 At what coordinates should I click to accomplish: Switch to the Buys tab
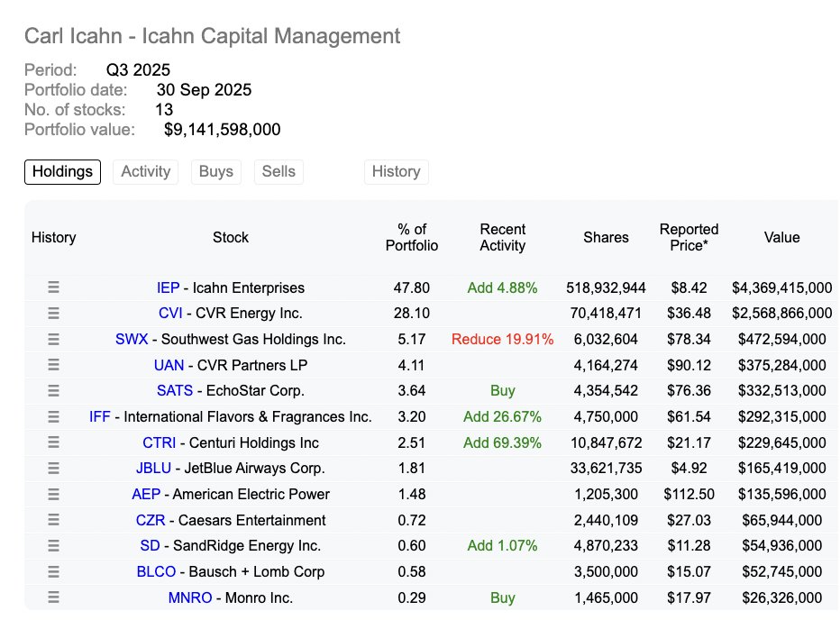coord(216,171)
